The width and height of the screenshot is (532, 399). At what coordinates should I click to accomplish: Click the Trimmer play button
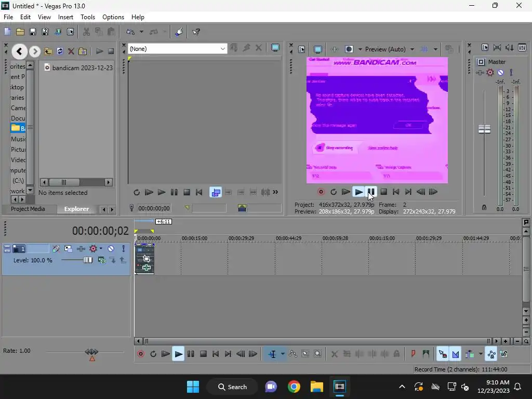point(162,192)
